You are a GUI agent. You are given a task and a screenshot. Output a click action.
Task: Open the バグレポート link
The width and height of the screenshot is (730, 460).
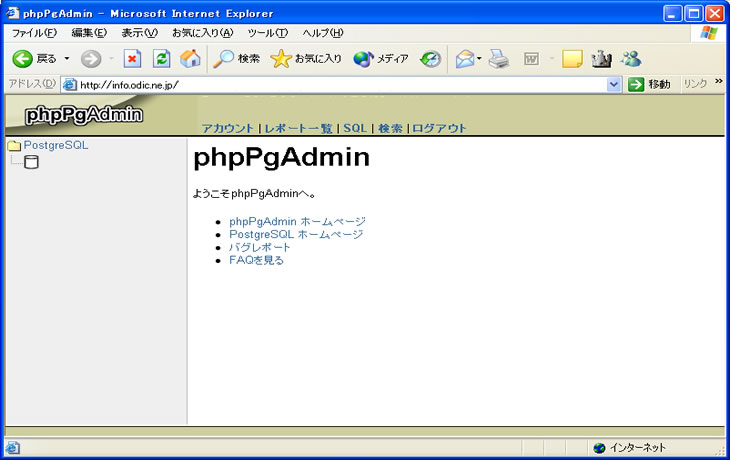point(260,247)
